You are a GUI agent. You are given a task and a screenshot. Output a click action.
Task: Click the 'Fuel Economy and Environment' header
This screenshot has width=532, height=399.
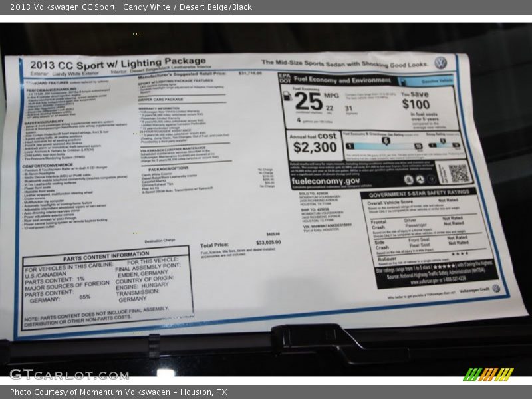pyautogui.click(x=342, y=80)
